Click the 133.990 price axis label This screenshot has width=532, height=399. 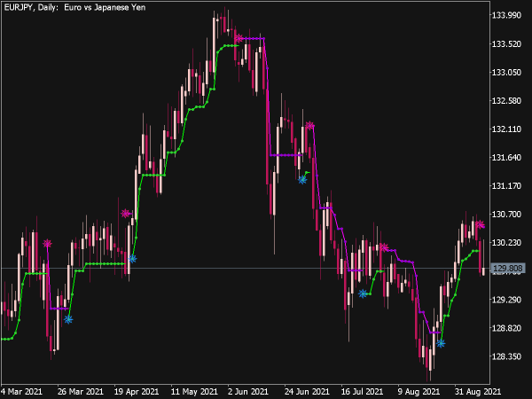[x=507, y=15]
